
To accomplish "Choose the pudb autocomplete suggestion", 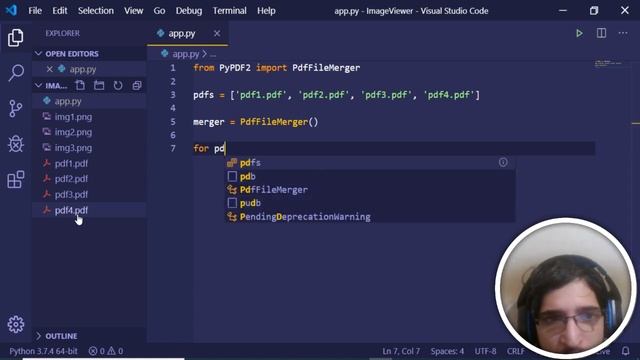I will pos(370,203).
